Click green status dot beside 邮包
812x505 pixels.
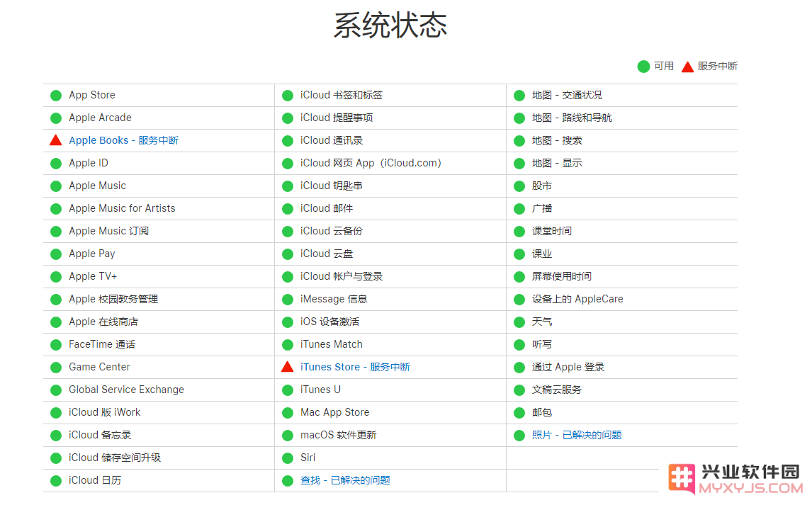tap(519, 413)
